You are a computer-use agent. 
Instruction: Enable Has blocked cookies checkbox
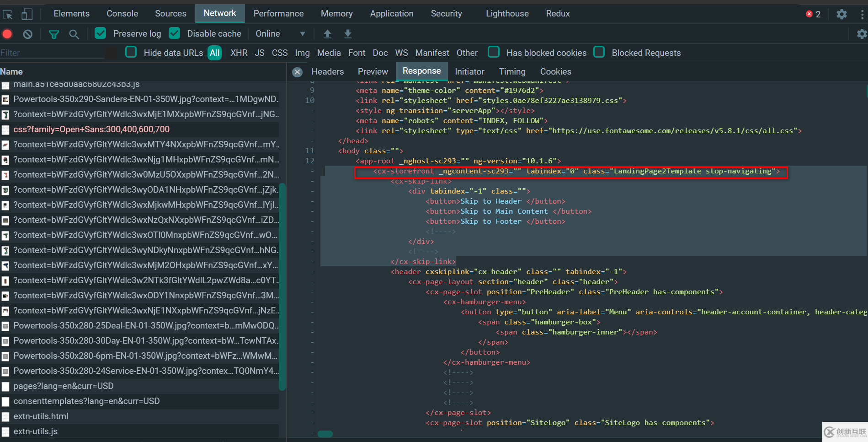tap(494, 52)
